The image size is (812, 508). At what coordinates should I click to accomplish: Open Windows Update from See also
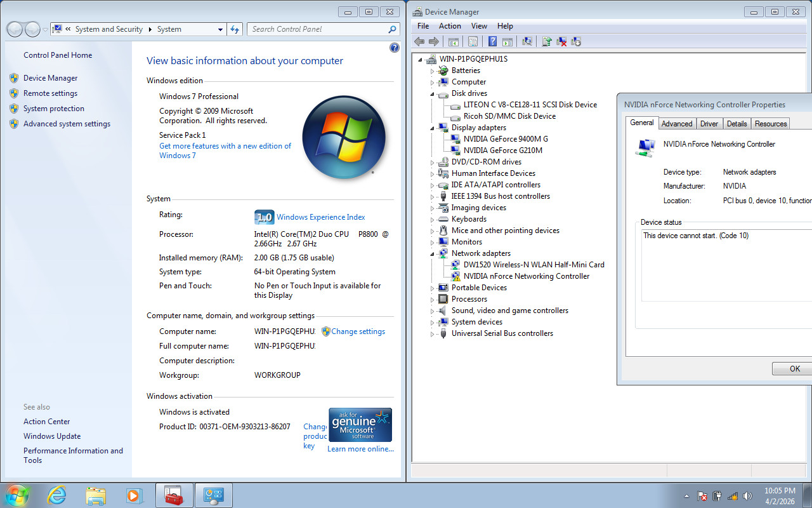(52, 436)
